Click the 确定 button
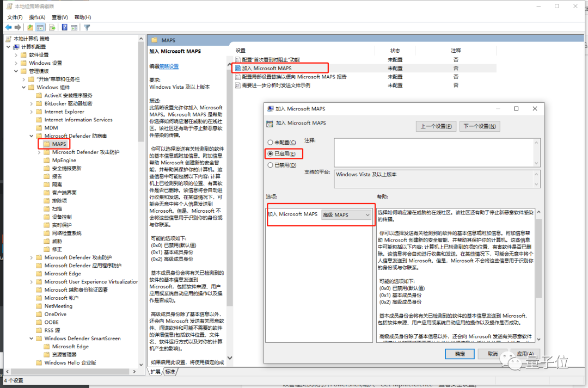This screenshot has width=588, height=388. pyautogui.click(x=460, y=354)
